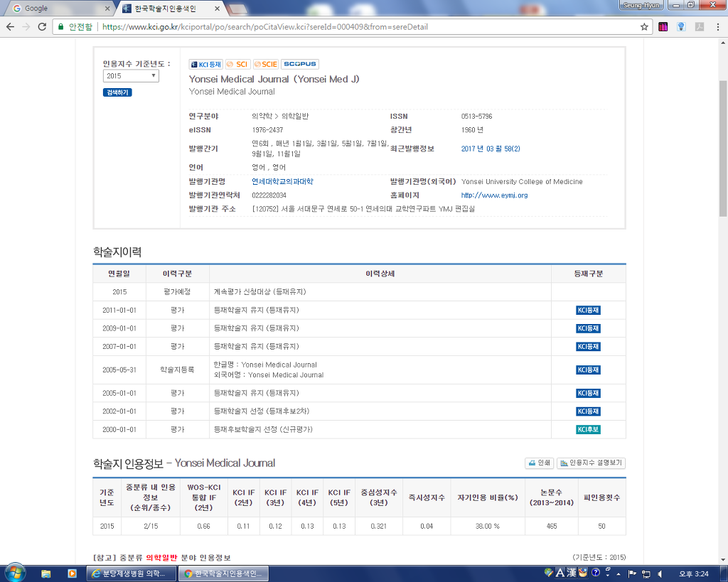
Task: Click the grey PDF extension icon
Action: pyautogui.click(x=700, y=27)
